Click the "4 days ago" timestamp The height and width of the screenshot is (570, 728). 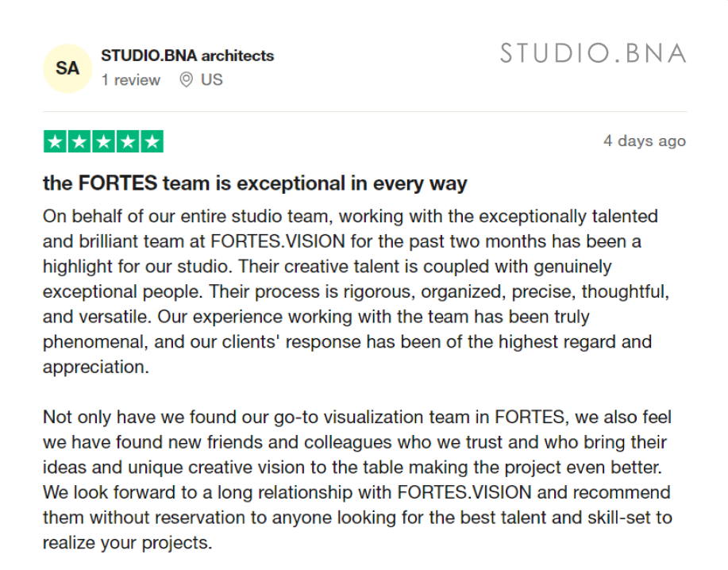click(x=644, y=141)
